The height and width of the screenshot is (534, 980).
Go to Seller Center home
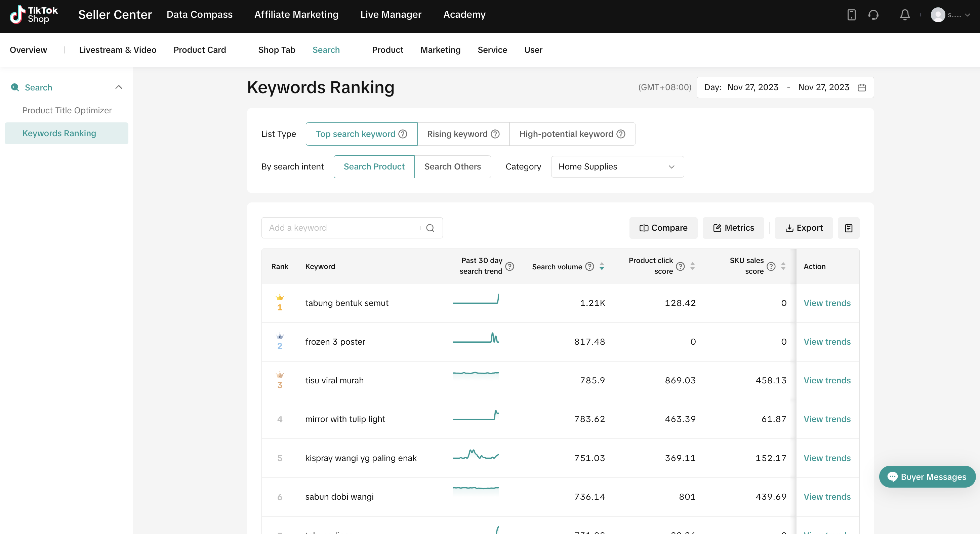coord(115,14)
